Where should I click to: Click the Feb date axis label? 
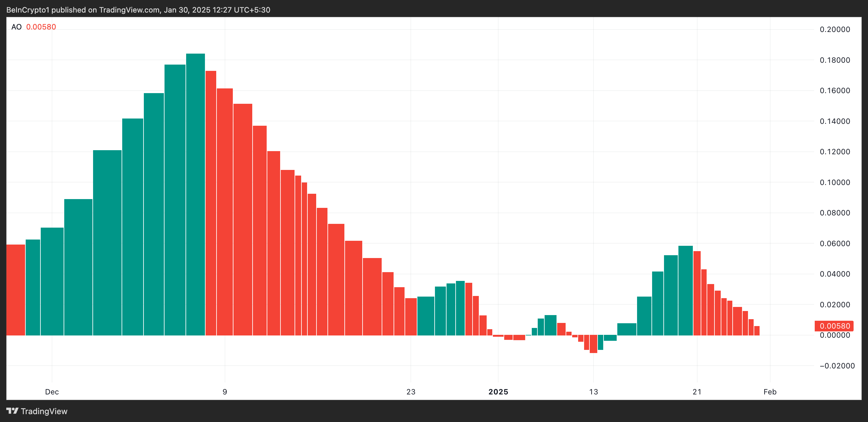point(770,392)
